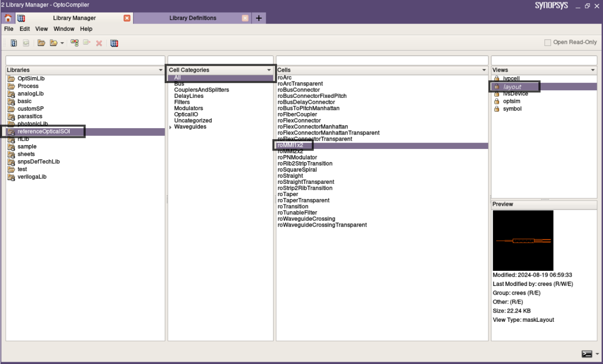Click the library definitions toolbar icon
Screen dimensions: 603x364
[114, 43]
